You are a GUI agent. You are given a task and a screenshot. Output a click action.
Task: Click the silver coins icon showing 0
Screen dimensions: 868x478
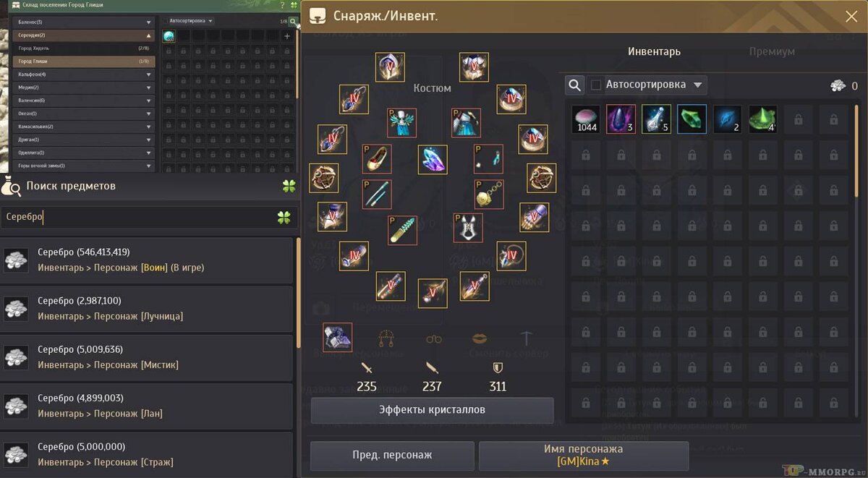coord(838,86)
